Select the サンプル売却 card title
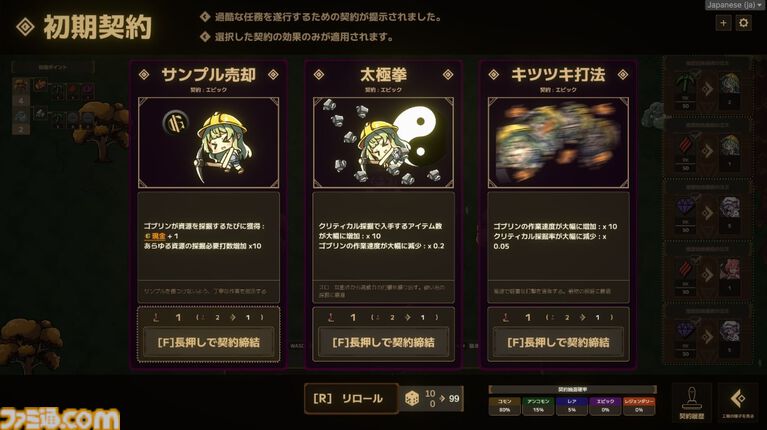This screenshot has width=767, height=430. [x=208, y=75]
